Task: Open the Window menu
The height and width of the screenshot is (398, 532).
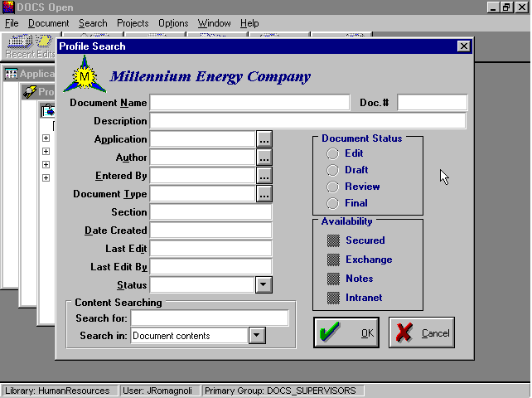Action: point(214,23)
